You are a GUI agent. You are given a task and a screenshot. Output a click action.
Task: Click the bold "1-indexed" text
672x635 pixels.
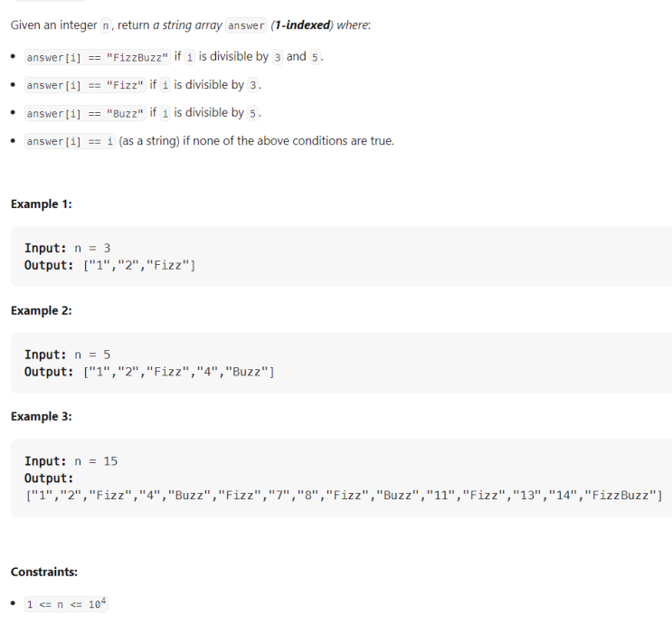coord(301,24)
